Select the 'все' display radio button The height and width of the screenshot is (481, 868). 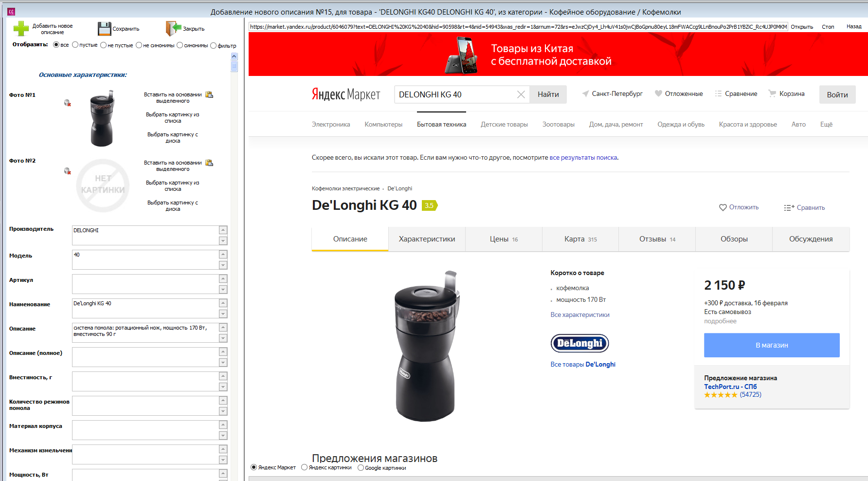click(x=56, y=45)
